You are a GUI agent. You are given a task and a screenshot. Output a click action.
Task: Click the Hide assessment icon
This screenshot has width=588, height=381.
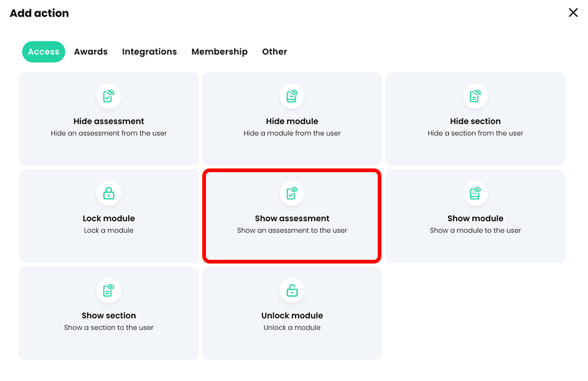pyautogui.click(x=109, y=96)
